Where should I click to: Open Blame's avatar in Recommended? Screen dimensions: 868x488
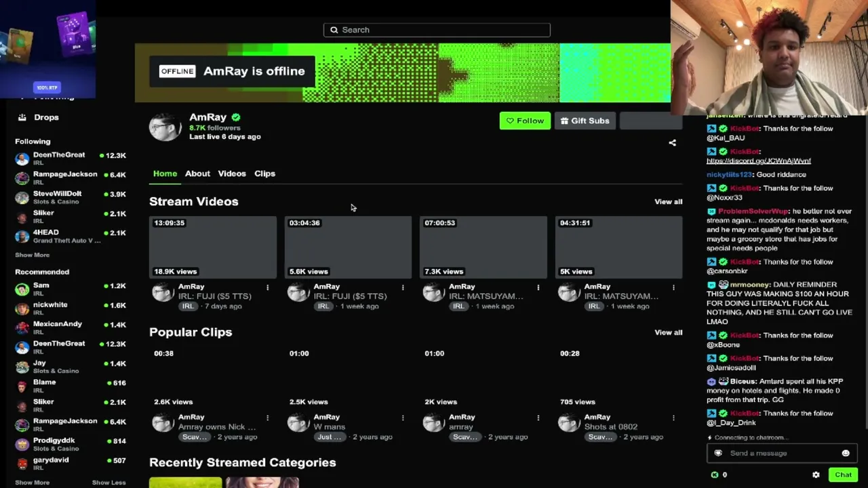click(22, 386)
